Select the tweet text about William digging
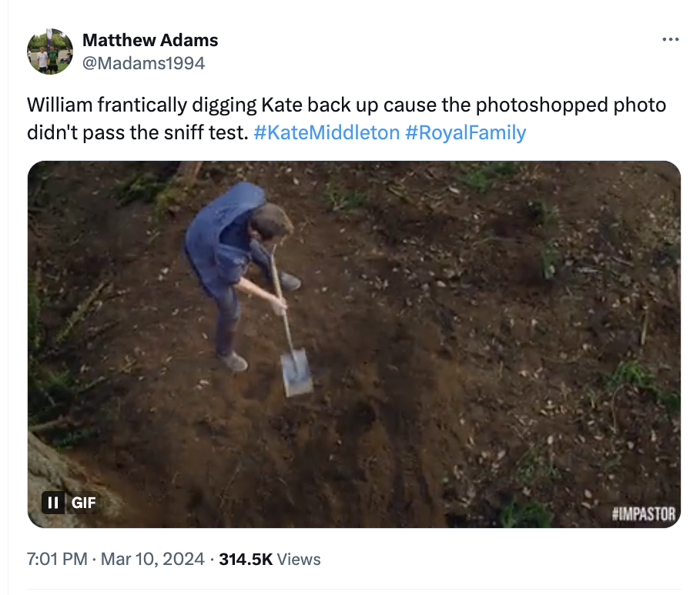 pyautogui.click(x=347, y=115)
